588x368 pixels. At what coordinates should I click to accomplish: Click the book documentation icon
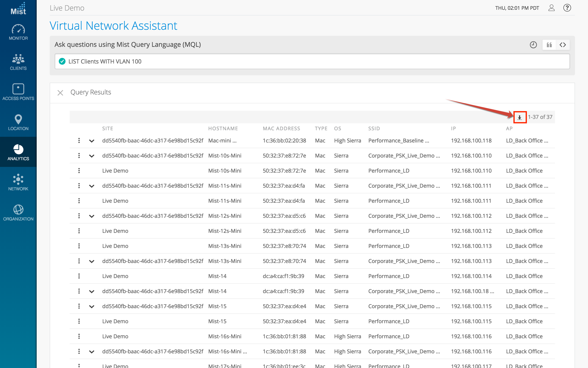point(549,45)
